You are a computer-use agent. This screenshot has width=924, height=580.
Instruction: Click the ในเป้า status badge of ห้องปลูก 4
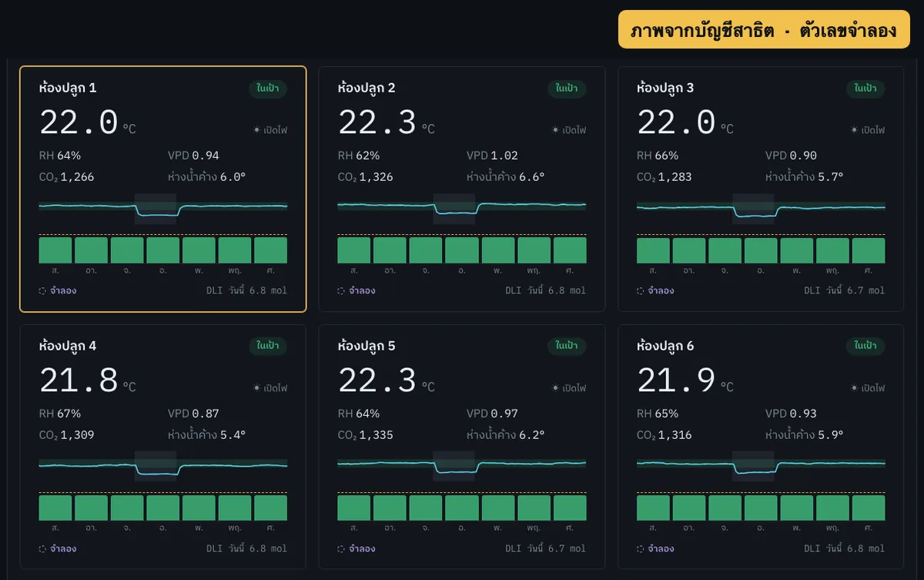(268, 346)
